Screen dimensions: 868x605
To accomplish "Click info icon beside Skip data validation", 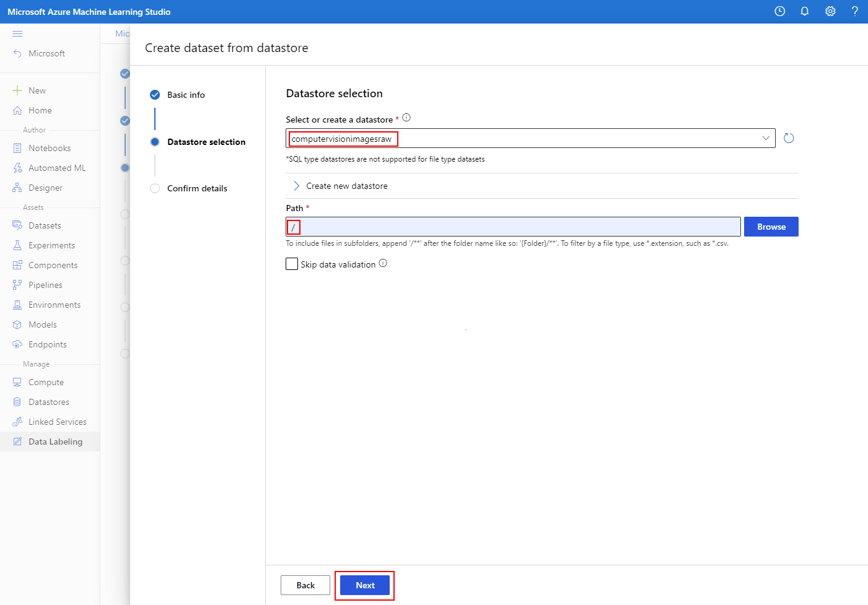I will [x=383, y=263].
